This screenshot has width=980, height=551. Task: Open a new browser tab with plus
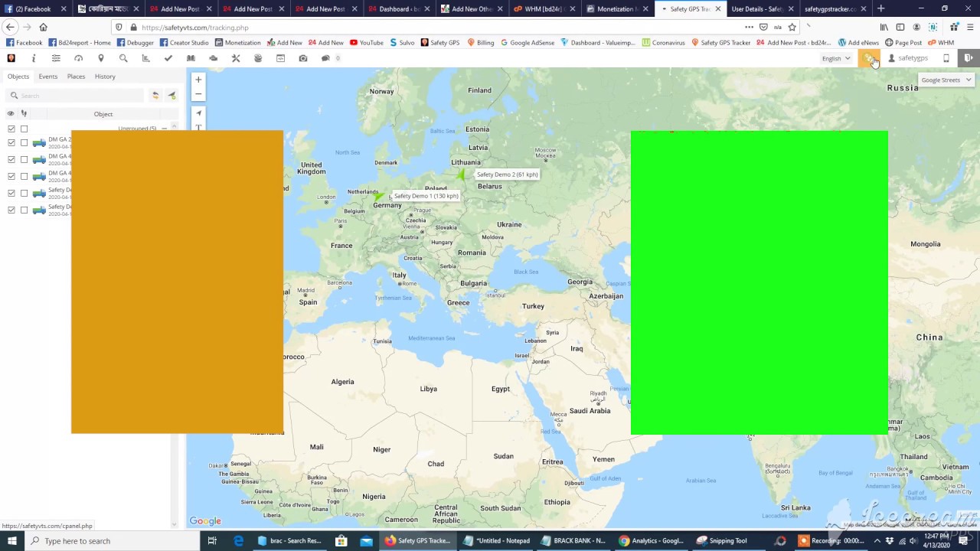click(x=880, y=9)
